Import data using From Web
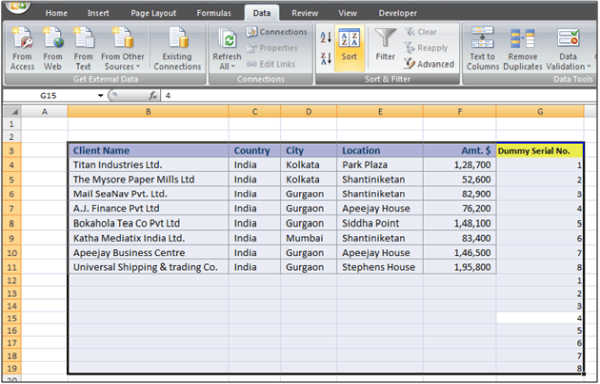The image size is (600, 384). coord(52,49)
